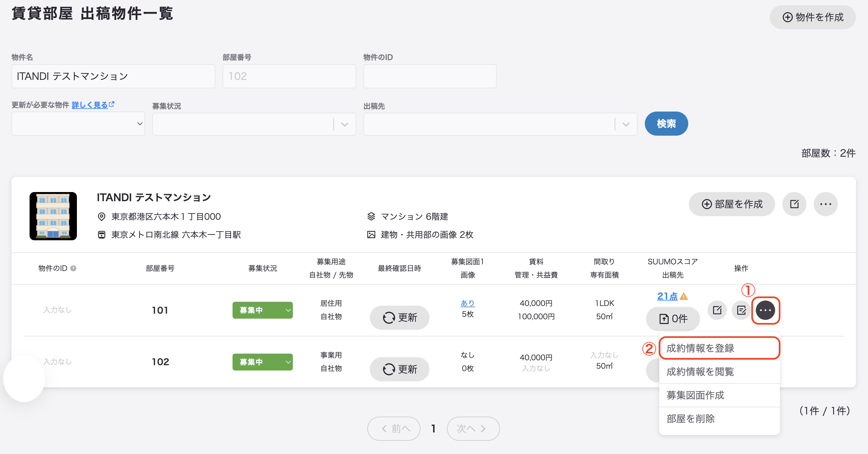Click the building thumbnail image

53,216
